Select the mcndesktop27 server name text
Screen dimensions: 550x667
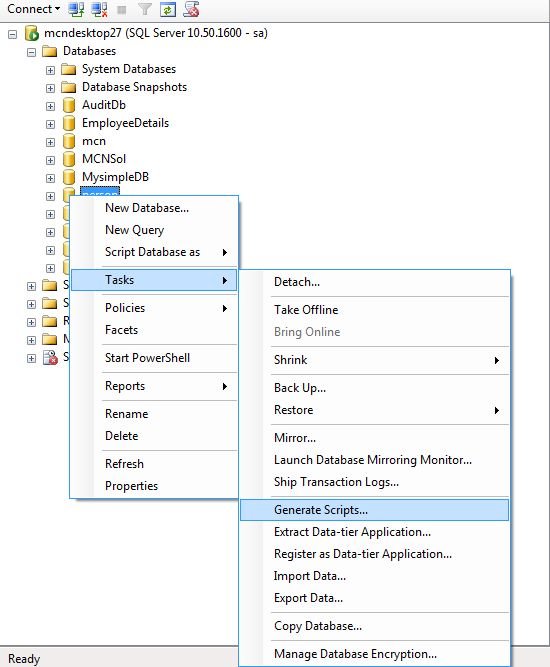coord(156,33)
